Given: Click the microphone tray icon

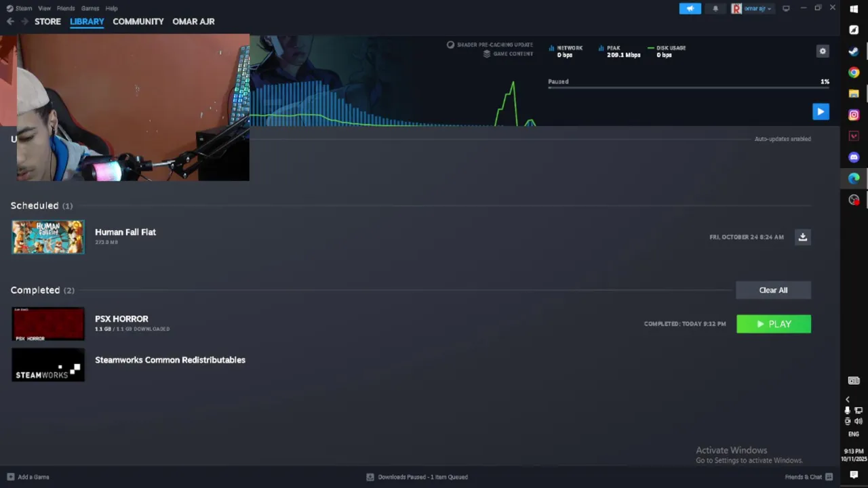Looking at the screenshot, I should point(847,410).
